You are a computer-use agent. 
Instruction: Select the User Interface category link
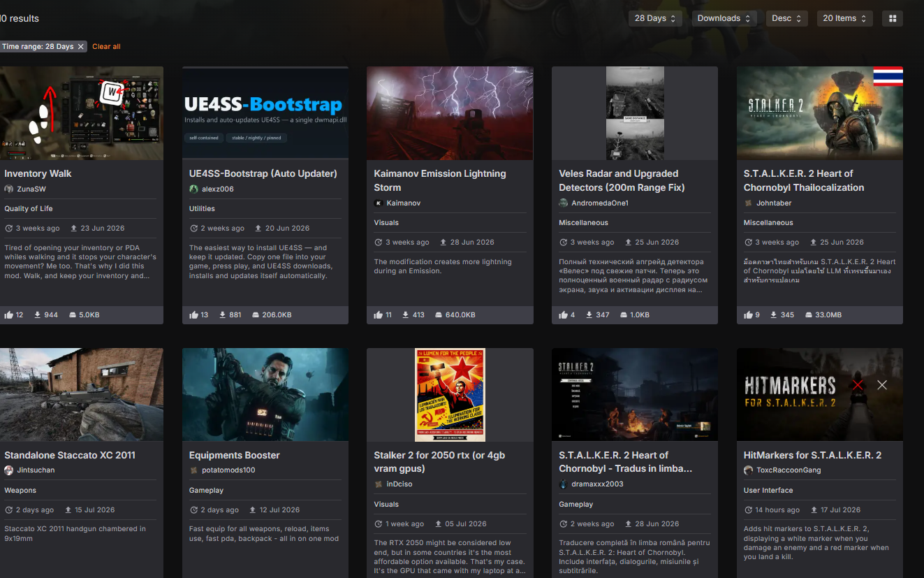coord(768,491)
